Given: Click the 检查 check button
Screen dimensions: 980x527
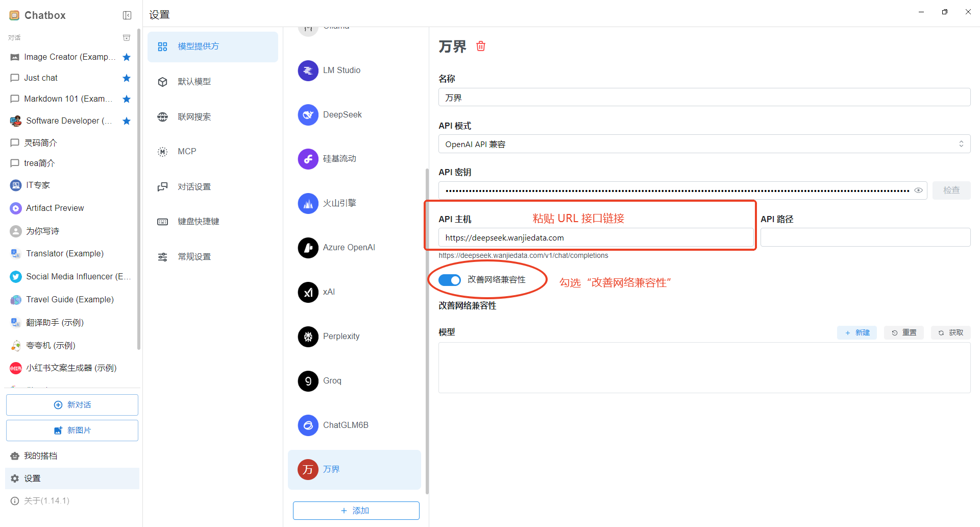Looking at the screenshot, I should [x=951, y=190].
